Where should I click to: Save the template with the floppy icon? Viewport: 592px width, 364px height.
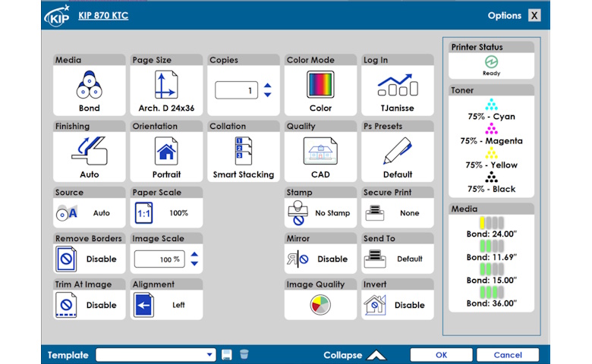226,355
